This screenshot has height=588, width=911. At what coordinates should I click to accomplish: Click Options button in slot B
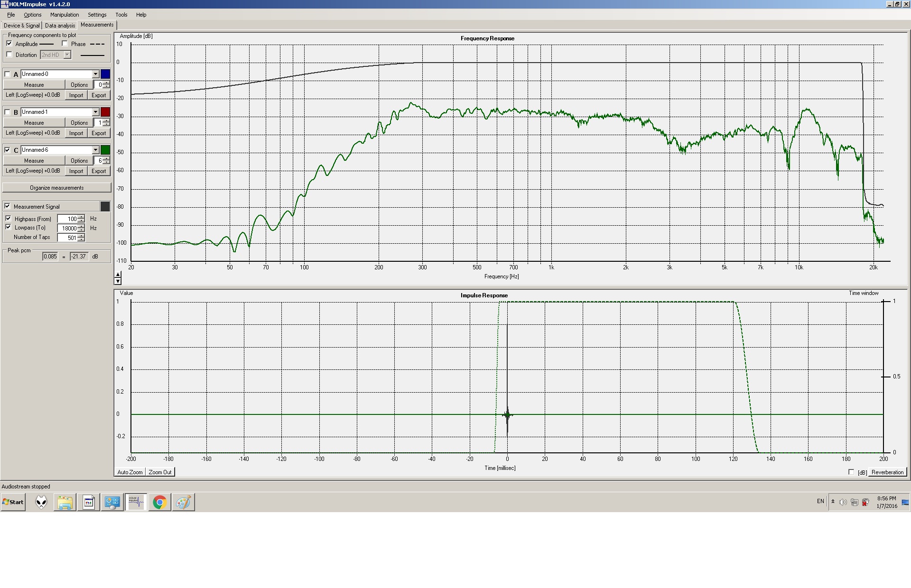pos(79,123)
